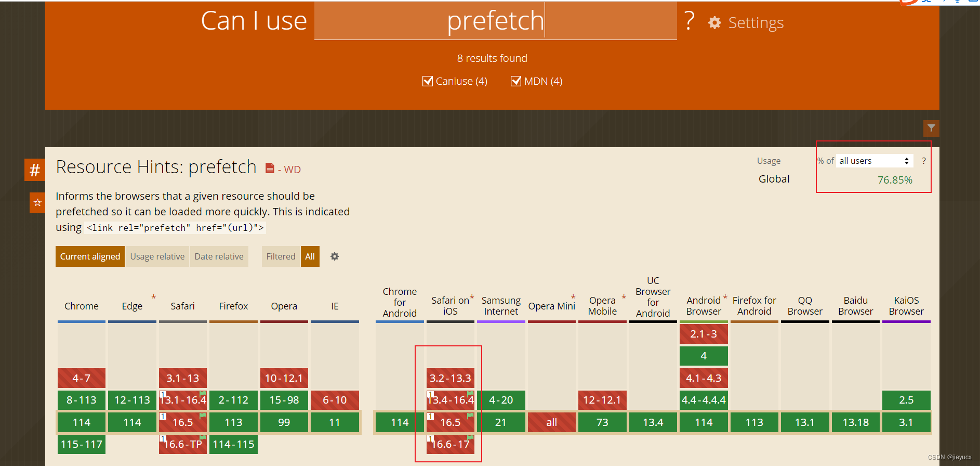
Task: Select Firefox 2-112 support cell
Action: 233,400
